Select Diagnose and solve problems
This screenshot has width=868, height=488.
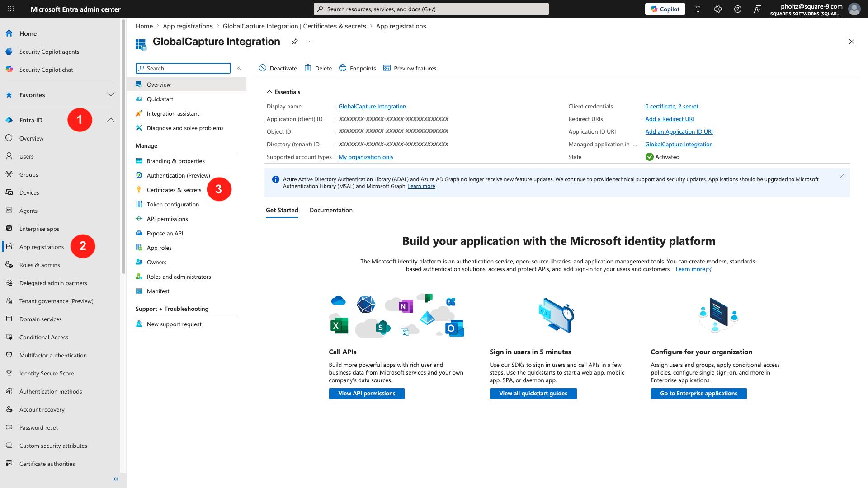click(x=185, y=128)
